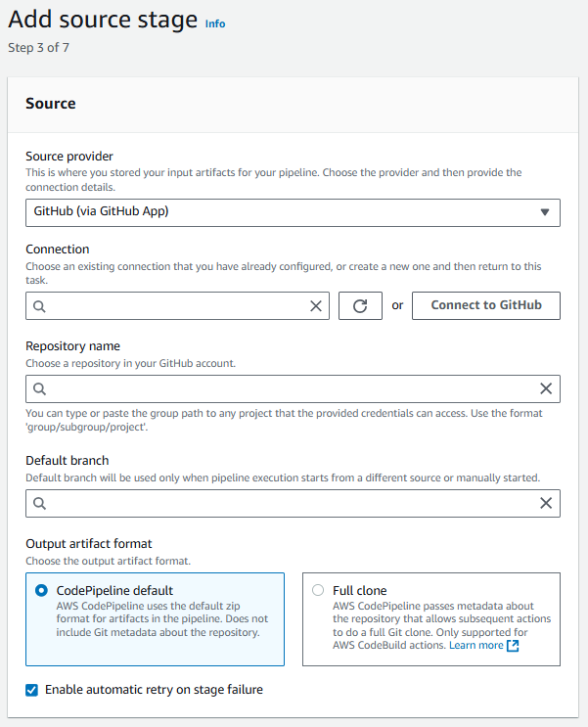This screenshot has height=727, width=588.
Task: Click into the Default branch field
Action: point(293,504)
